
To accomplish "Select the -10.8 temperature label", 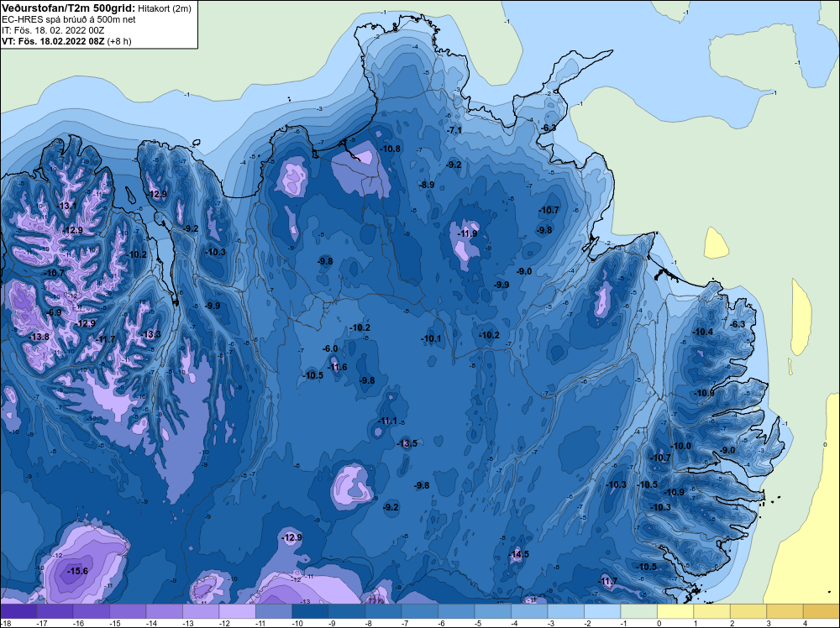I will click(390, 149).
